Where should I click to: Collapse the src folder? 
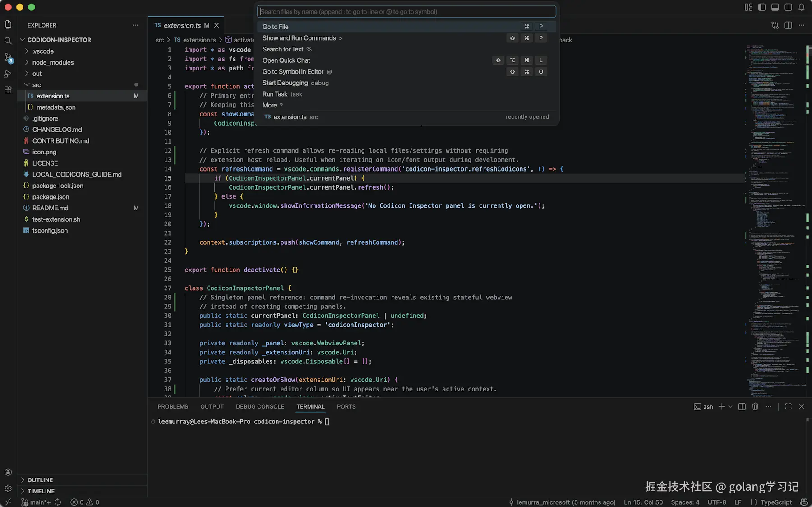[82, 85]
